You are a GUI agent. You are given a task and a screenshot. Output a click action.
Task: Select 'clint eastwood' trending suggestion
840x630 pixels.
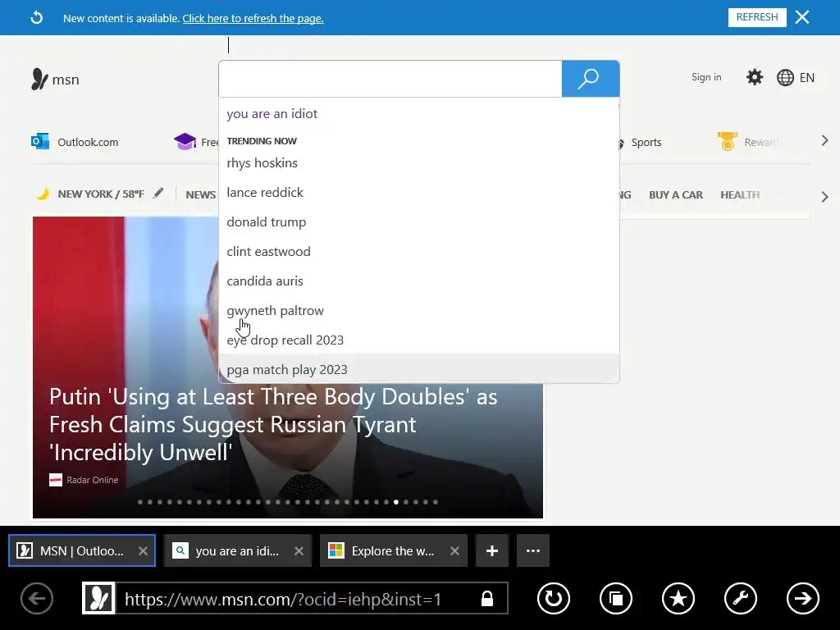tap(419, 251)
